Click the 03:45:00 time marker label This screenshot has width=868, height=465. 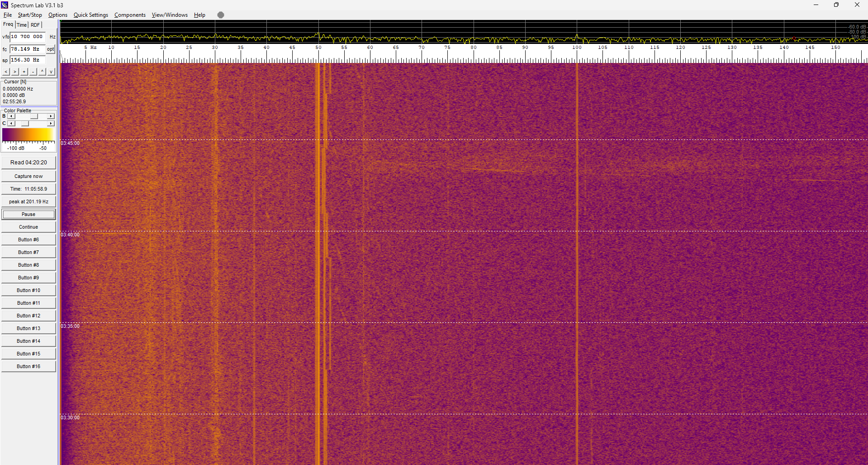pos(70,143)
